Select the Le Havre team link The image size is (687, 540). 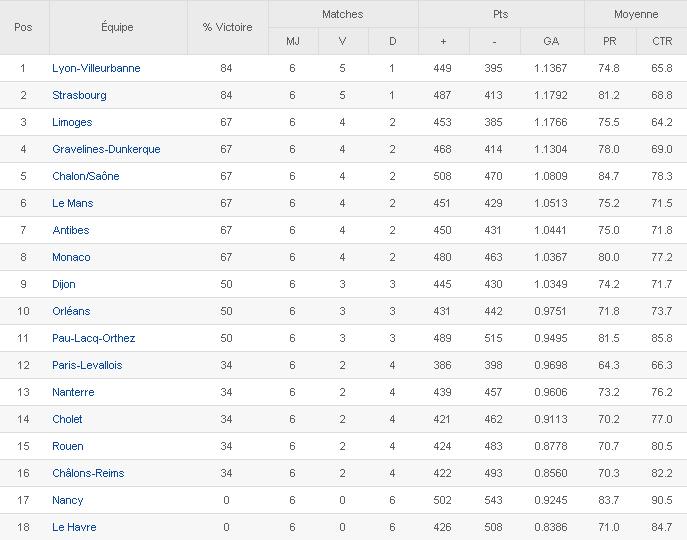74,527
